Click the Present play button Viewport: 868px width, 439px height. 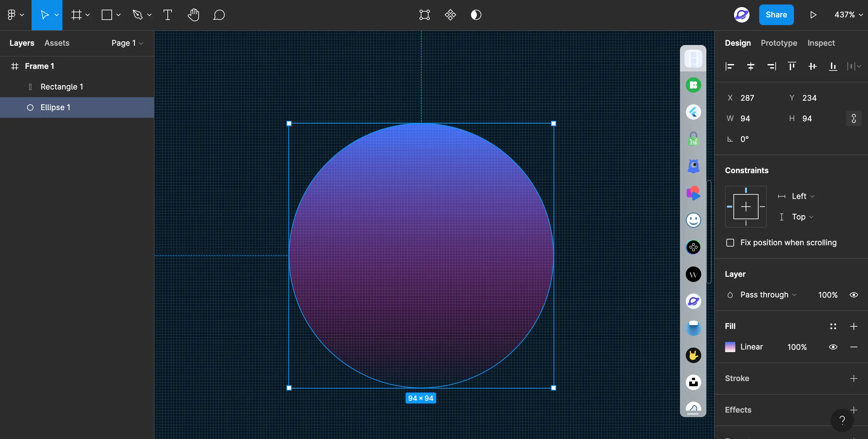813,15
